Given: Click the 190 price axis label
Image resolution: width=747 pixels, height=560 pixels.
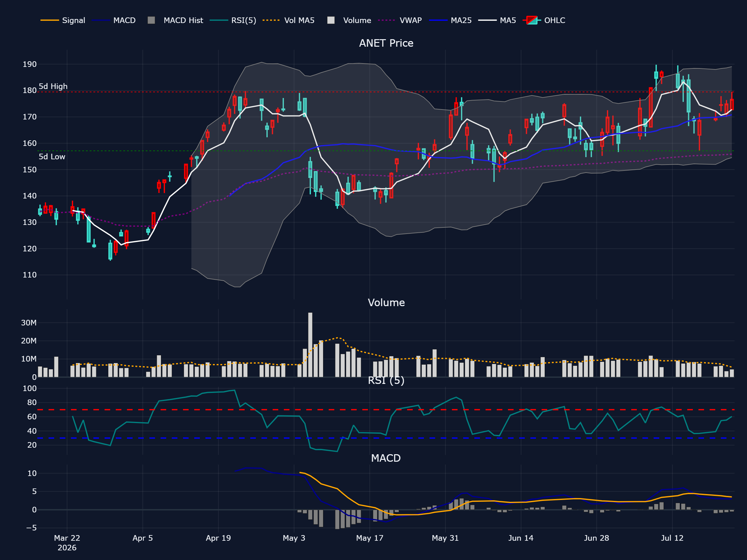Looking at the screenshot, I should pos(30,64).
